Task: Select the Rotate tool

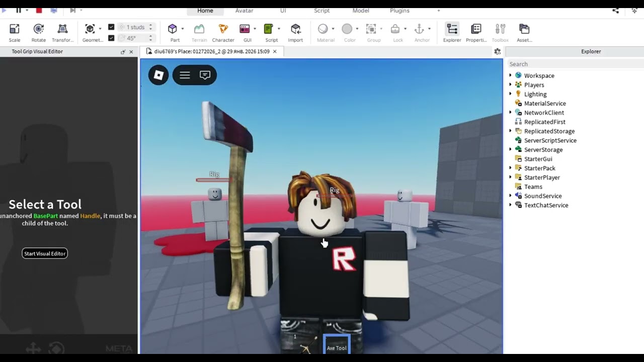Action: (39, 33)
